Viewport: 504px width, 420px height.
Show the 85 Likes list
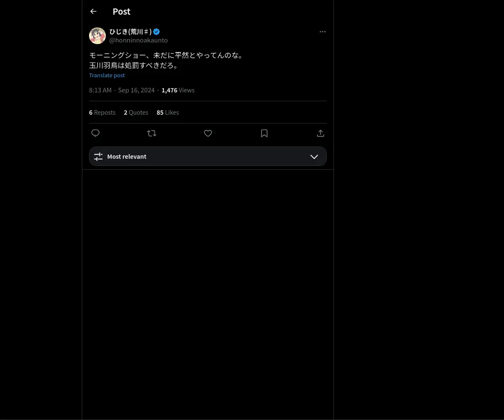(168, 113)
